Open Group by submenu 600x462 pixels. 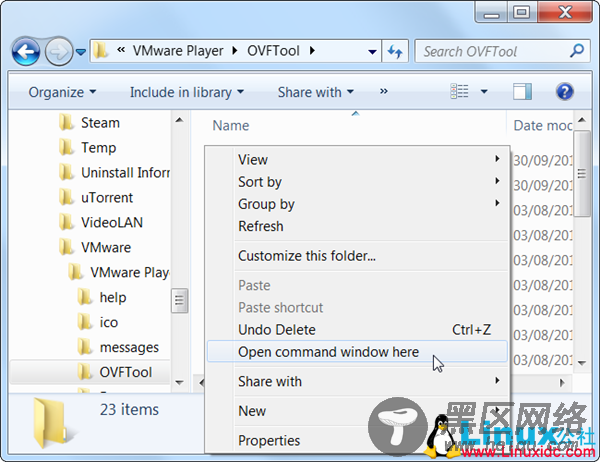pos(358,204)
